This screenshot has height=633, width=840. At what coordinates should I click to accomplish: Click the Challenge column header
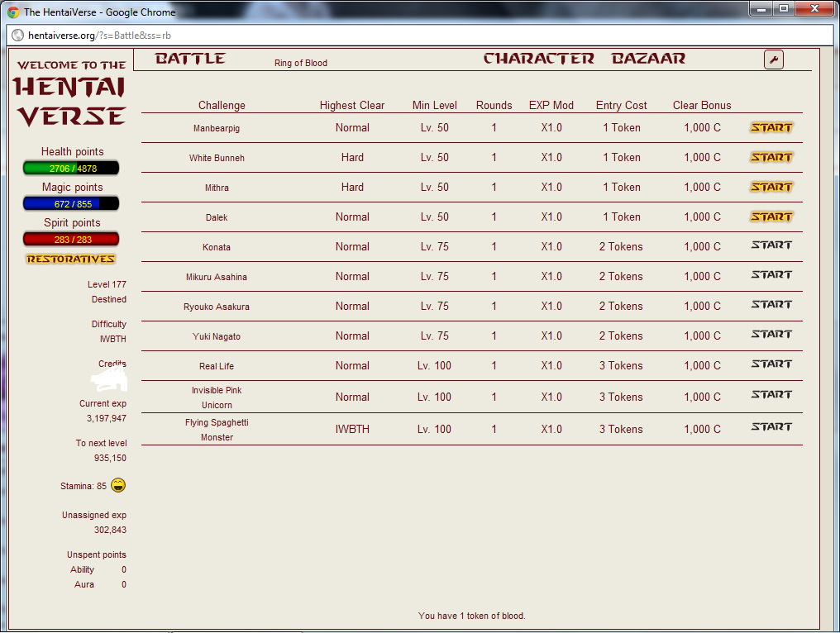coord(222,106)
